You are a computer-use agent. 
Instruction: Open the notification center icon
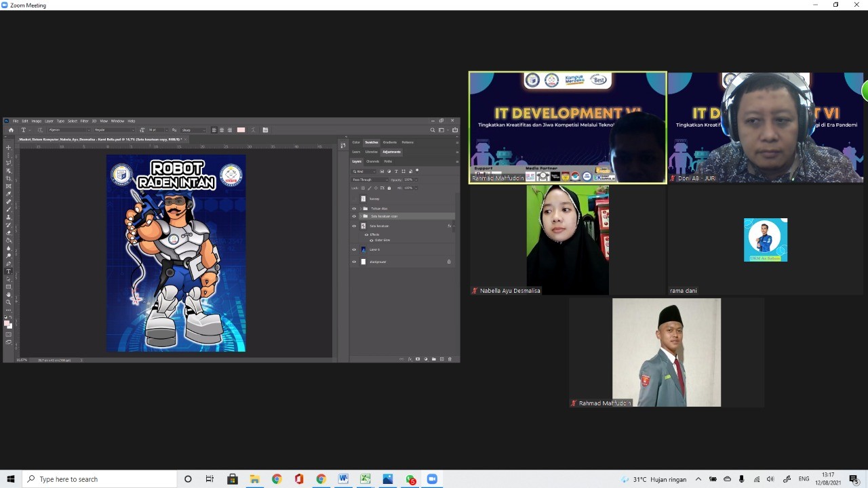point(854,479)
